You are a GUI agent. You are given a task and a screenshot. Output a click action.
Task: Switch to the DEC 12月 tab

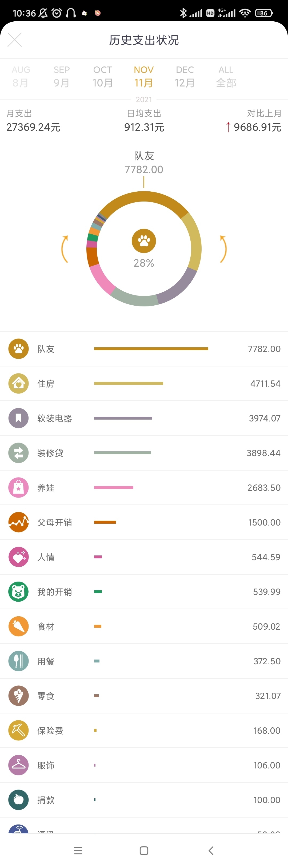pyautogui.click(x=185, y=77)
